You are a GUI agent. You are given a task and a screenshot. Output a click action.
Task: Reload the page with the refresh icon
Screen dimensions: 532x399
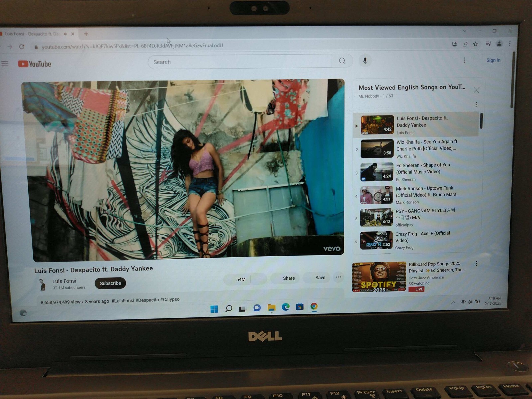[x=22, y=47]
